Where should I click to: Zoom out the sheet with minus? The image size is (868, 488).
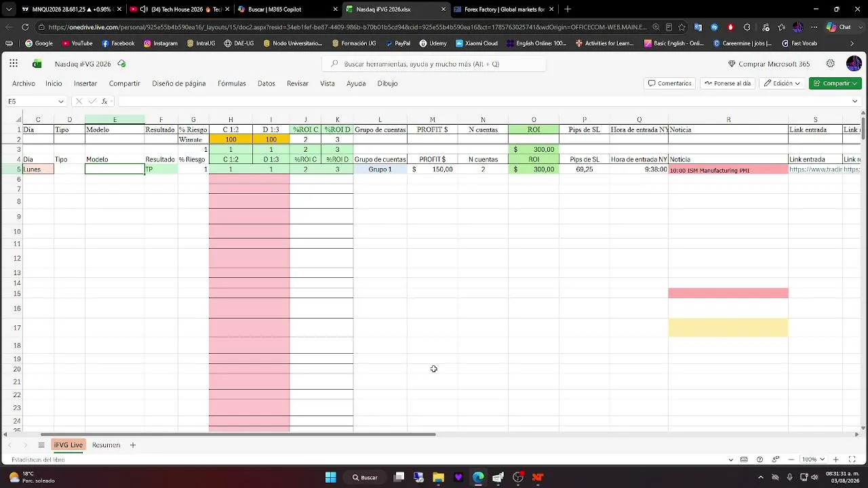click(791, 460)
